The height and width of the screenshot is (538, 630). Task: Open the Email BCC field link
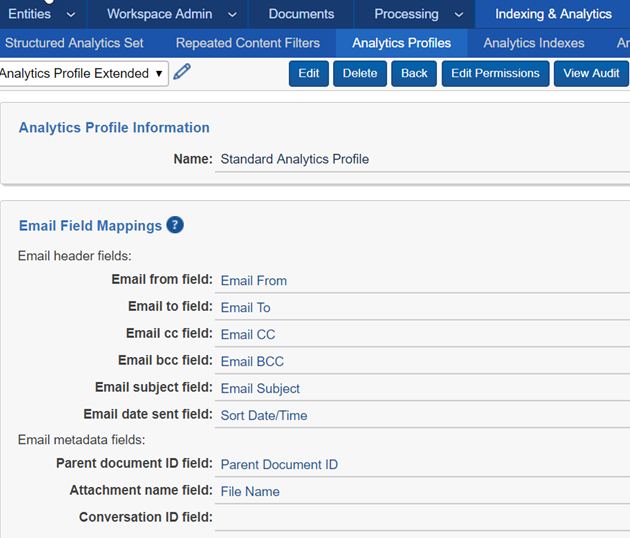(x=252, y=361)
